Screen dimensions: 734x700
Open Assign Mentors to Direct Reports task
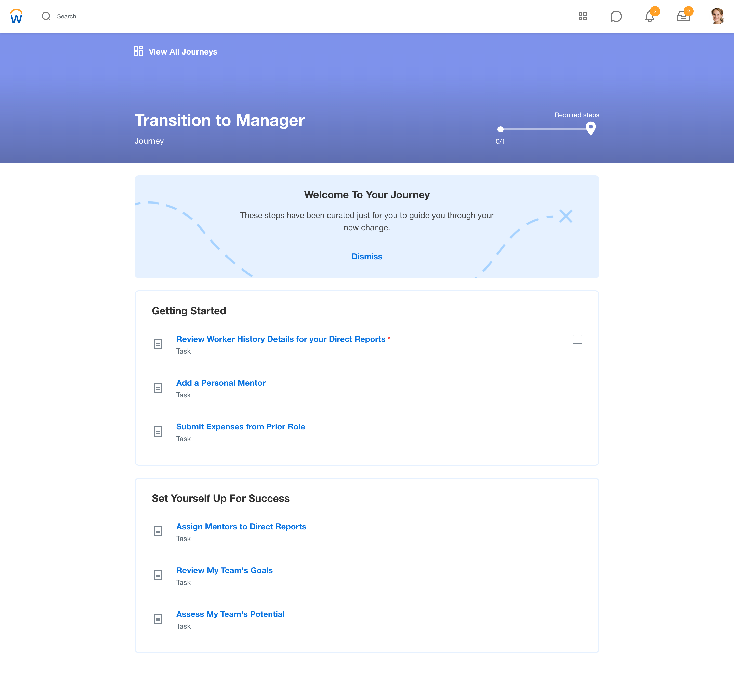tap(241, 527)
